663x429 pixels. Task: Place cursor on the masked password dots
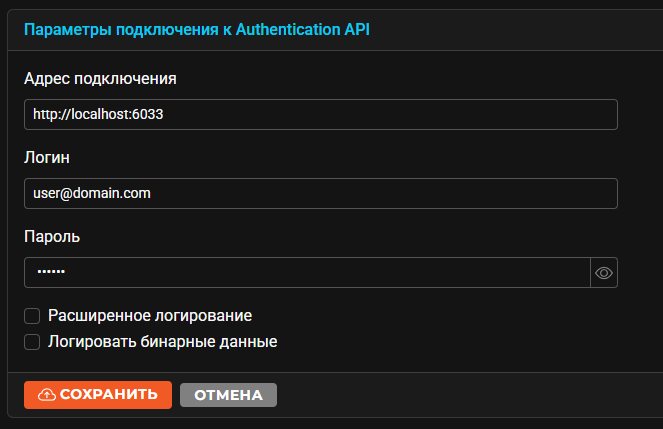tap(51, 272)
